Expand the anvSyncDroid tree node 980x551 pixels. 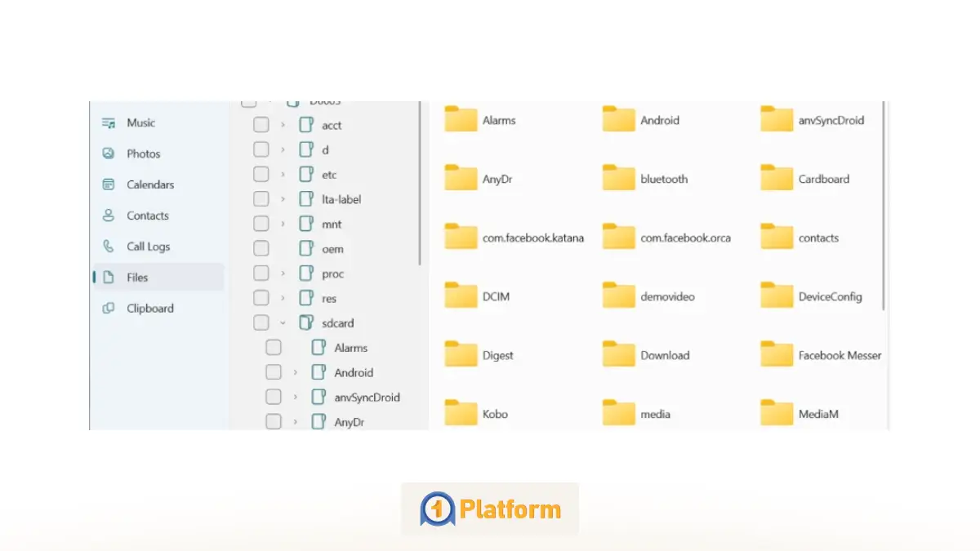[294, 397]
